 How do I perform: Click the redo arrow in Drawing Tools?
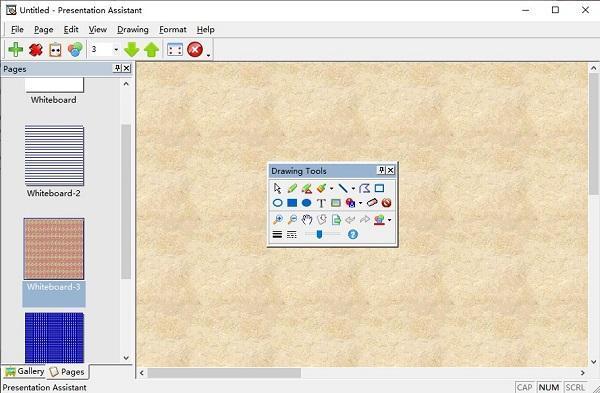[365, 220]
